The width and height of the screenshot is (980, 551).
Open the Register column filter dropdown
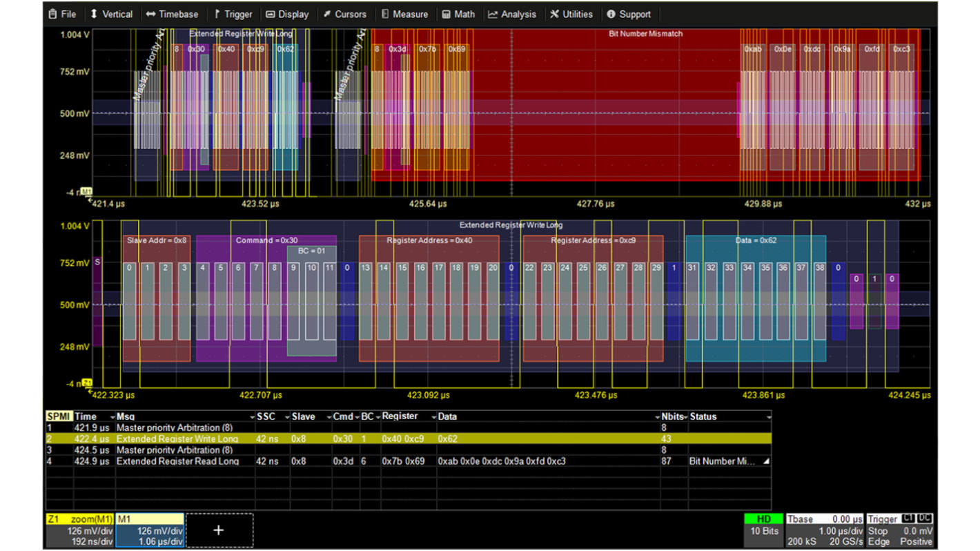pos(433,417)
